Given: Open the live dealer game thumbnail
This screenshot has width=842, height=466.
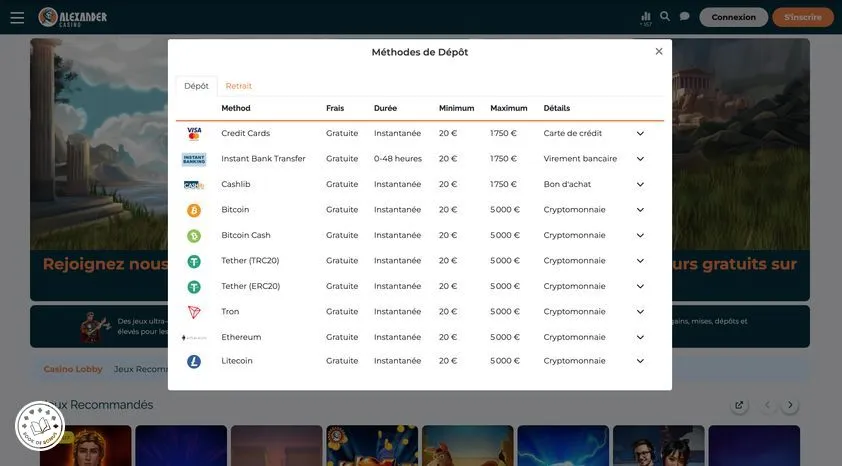Looking at the screenshot, I should (x=658, y=446).
